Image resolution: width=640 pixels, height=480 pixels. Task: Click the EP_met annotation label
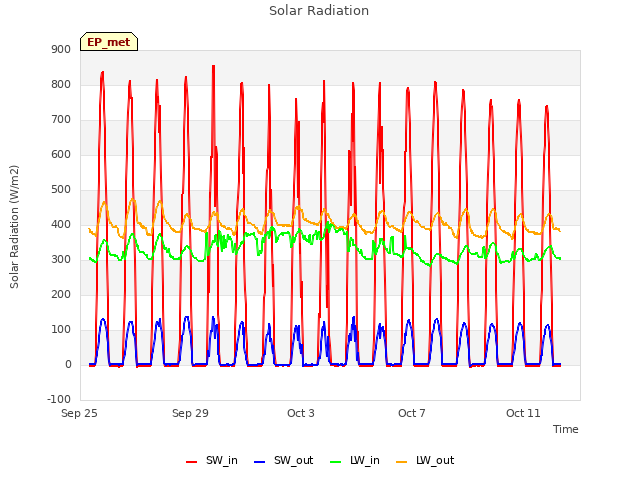click(109, 42)
